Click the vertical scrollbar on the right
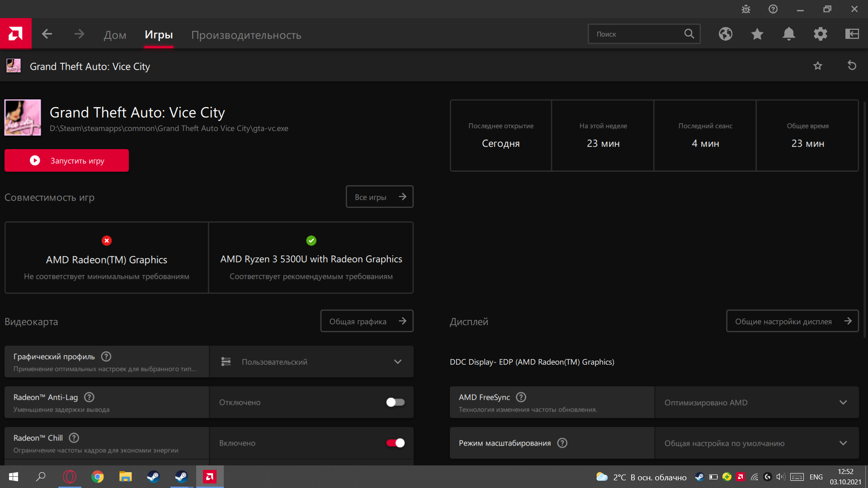 [x=865, y=219]
